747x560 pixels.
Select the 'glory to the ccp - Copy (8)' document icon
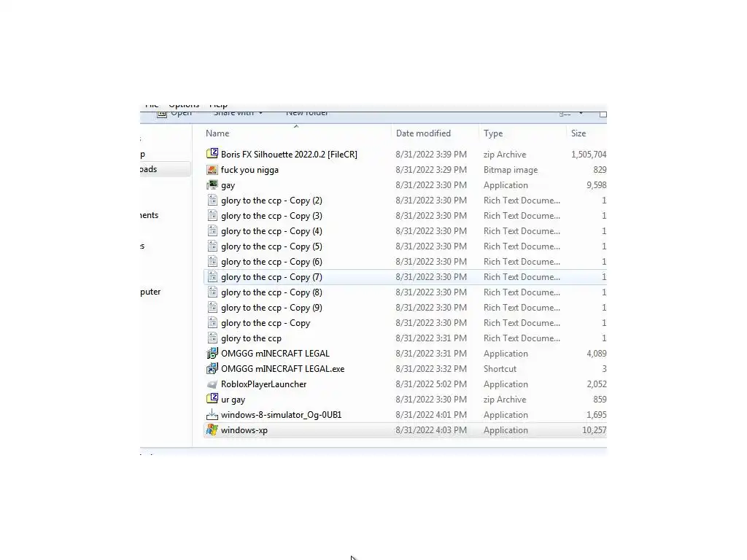212,292
